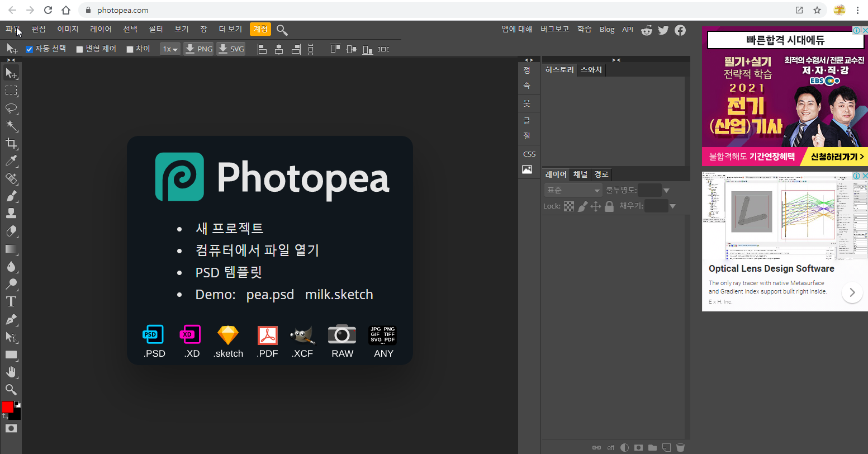Screen dimensions: 868x454
Task: Open the Reddit icon link
Action: coord(647,30)
